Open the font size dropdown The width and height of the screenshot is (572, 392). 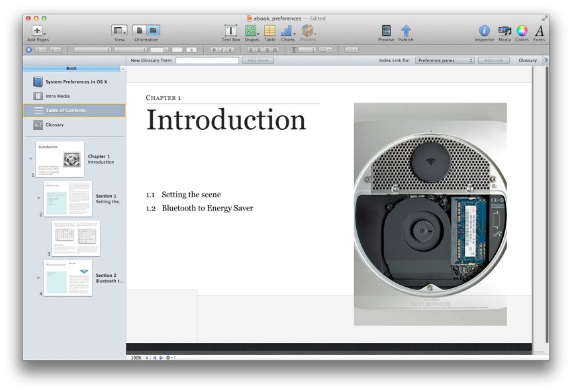159,50
